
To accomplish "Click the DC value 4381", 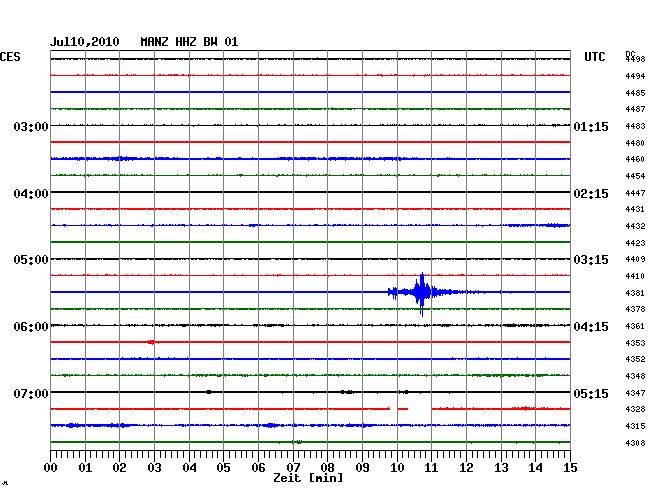I will tap(634, 293).
